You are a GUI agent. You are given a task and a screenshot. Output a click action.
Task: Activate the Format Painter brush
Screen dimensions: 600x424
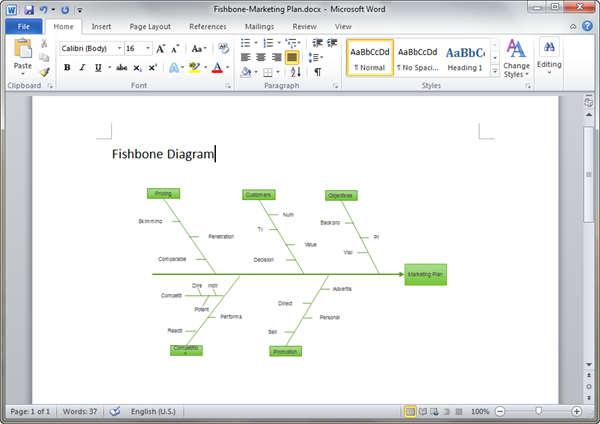click(44, 72)
